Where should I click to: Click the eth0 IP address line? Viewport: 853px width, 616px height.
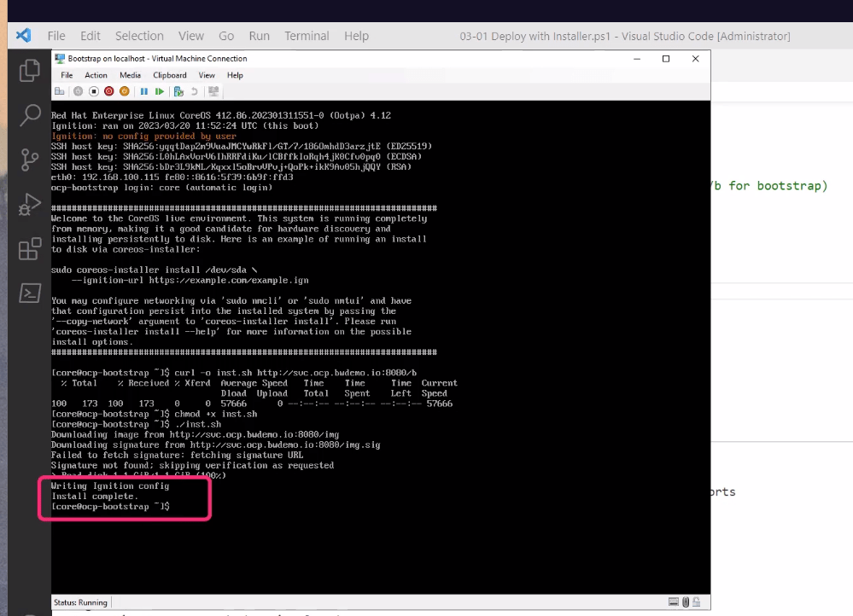pyautogui.click(x=172, y=177)
